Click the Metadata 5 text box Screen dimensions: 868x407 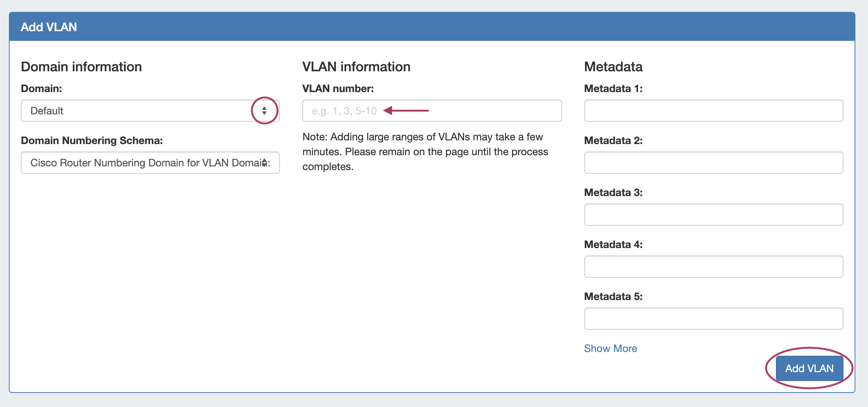[713, 319]
